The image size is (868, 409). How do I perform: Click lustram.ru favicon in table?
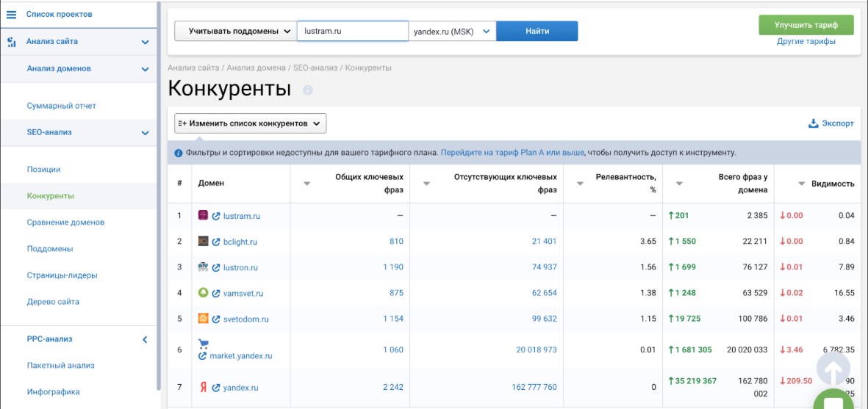click(203, 215)
